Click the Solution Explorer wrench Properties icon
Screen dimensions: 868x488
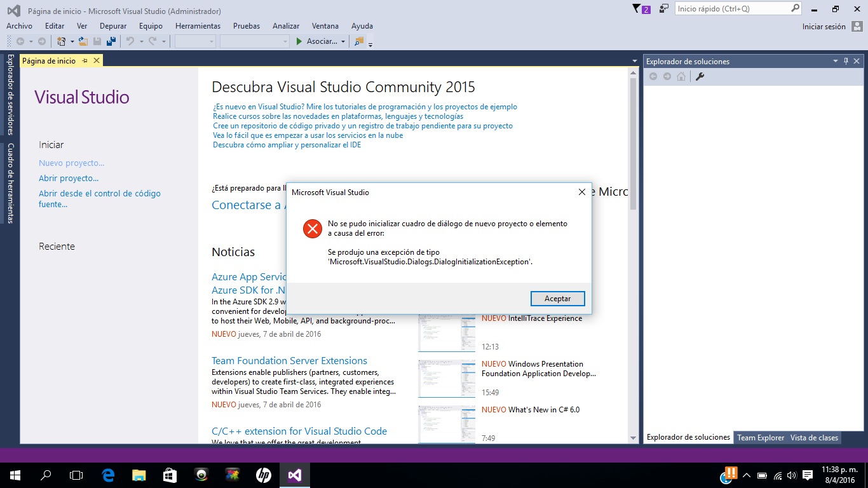coord(700,76)
